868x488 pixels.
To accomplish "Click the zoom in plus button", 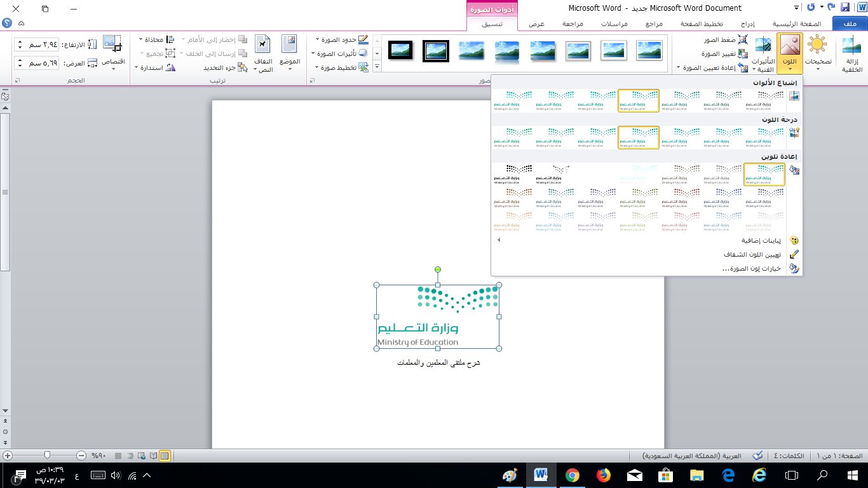I will point(8,456).
